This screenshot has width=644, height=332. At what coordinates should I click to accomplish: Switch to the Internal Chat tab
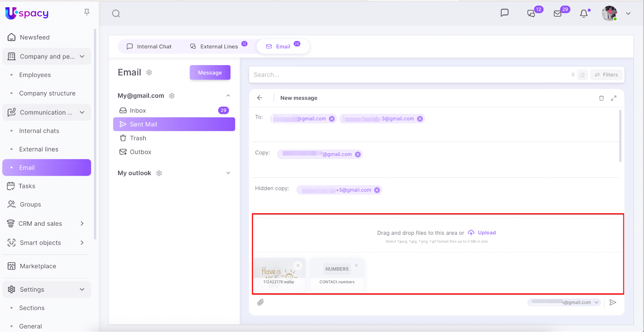pyautogui.click(x=149, y=46)
